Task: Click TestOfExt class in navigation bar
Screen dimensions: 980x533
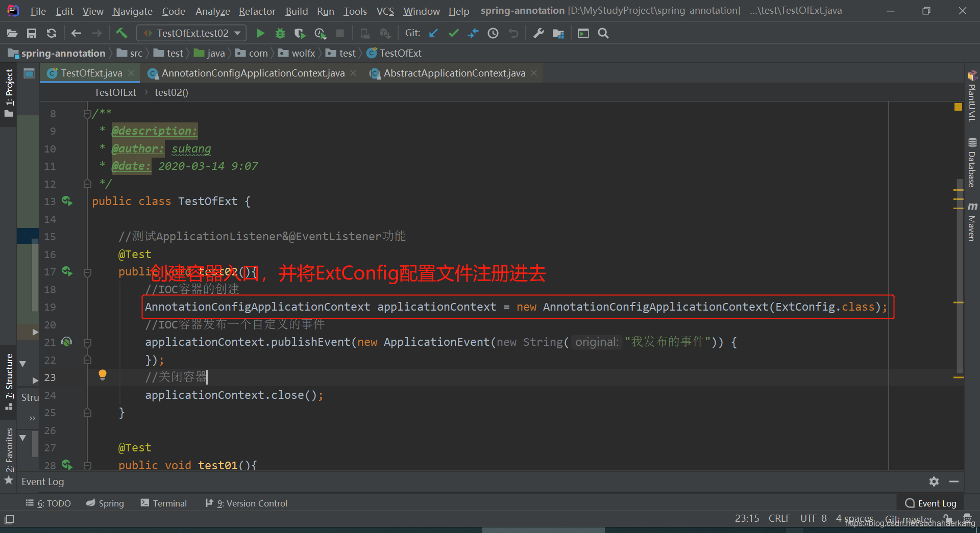Action: 394,53
